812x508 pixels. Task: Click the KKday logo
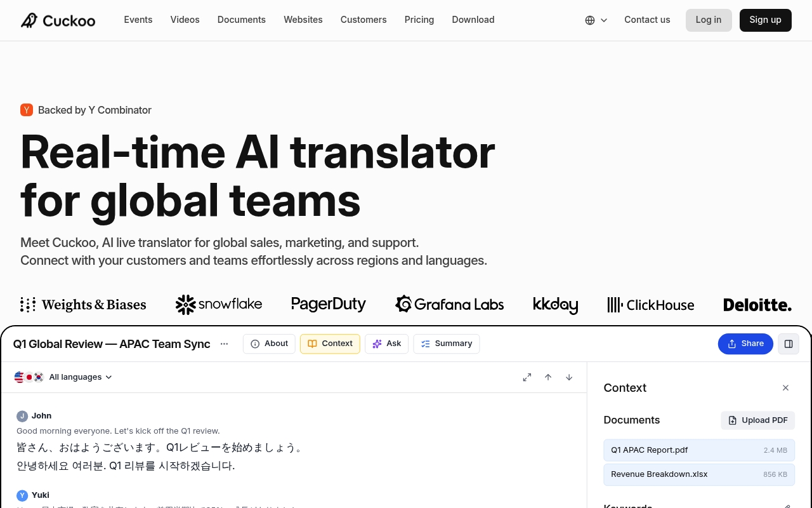[x=556, y=305]
